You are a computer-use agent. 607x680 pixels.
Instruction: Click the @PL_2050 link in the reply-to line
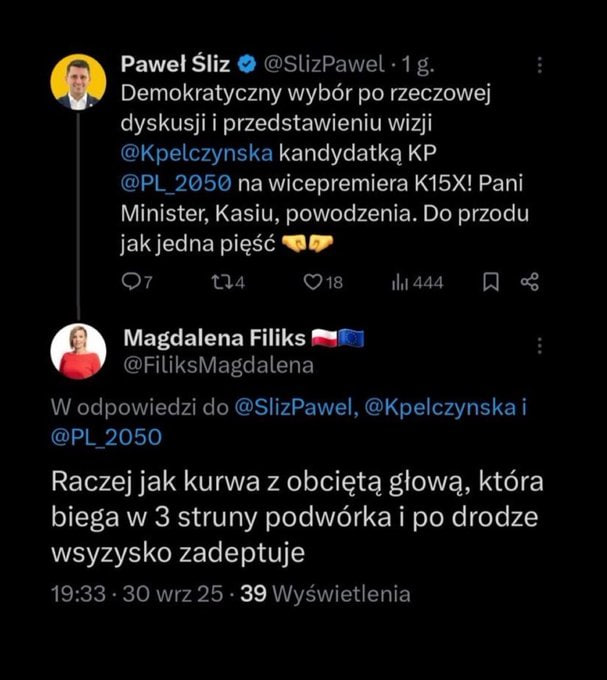click(105, 436)
